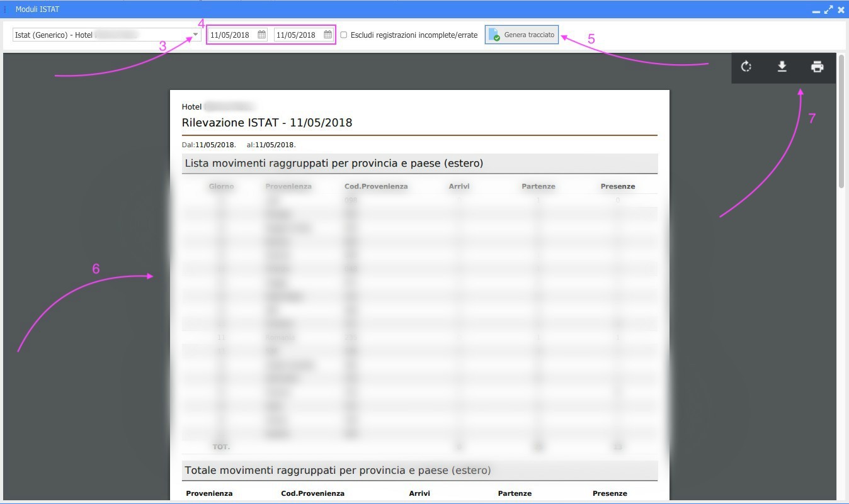Click 'Arrivi' header in Totale movimenti table
This screenshot has height=504, width=849.
click(x=419, y=493)
